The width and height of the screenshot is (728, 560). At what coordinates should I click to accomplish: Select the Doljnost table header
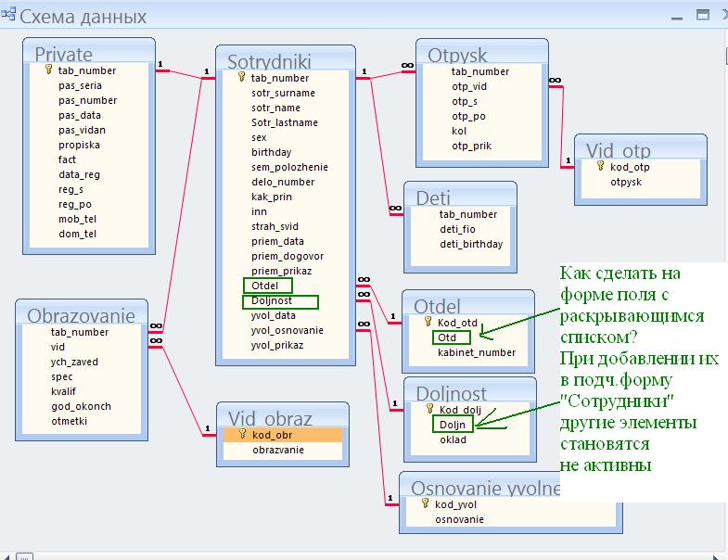[x=470, y=390]
